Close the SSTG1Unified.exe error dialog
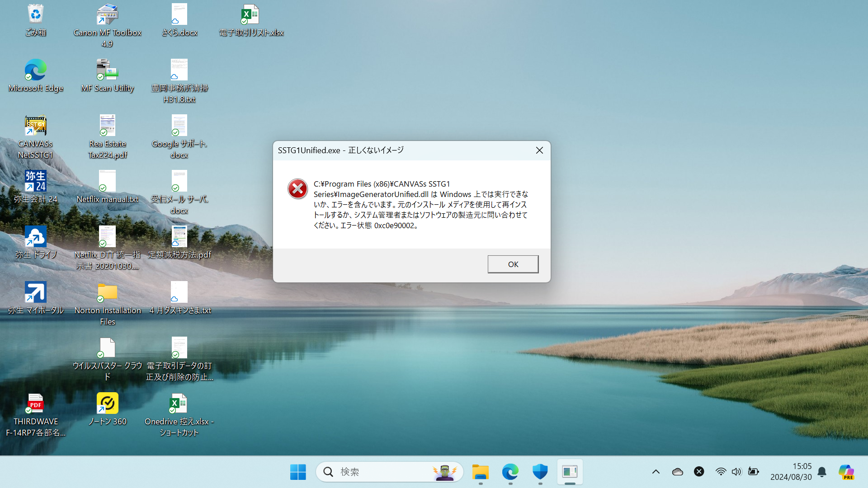The width and height of the screenshot is (868, 488). click(539, 150)
